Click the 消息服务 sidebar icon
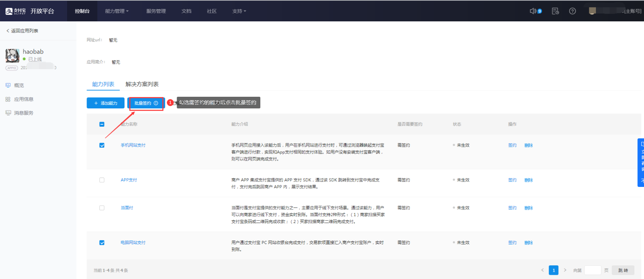Viewport: 644px width, 279px height. coord(8,113)
